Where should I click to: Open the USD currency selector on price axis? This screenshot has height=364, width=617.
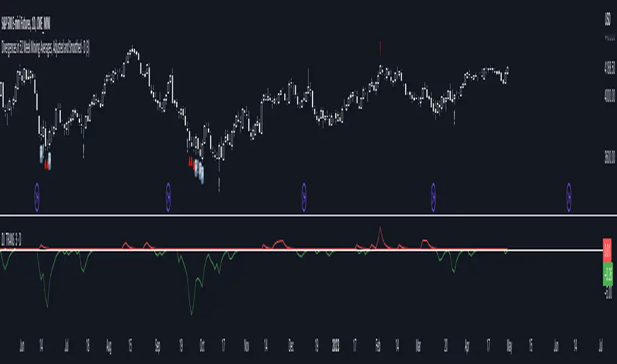(x=608, y=19)
